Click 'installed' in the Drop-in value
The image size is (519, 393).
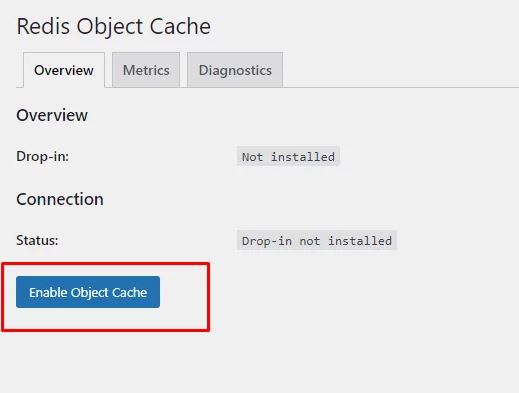click(303, 157)
